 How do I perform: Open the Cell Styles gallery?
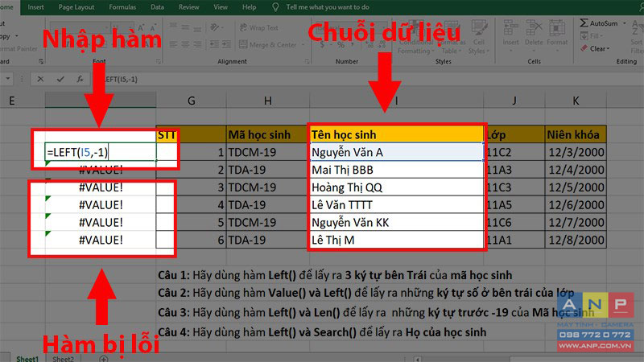click(x=479, y=37)
